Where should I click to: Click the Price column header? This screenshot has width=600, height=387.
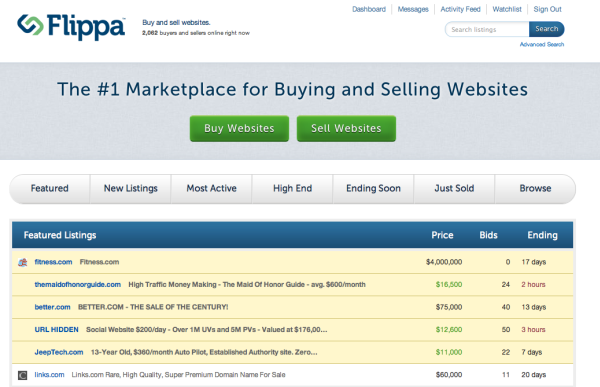point(442,235)
